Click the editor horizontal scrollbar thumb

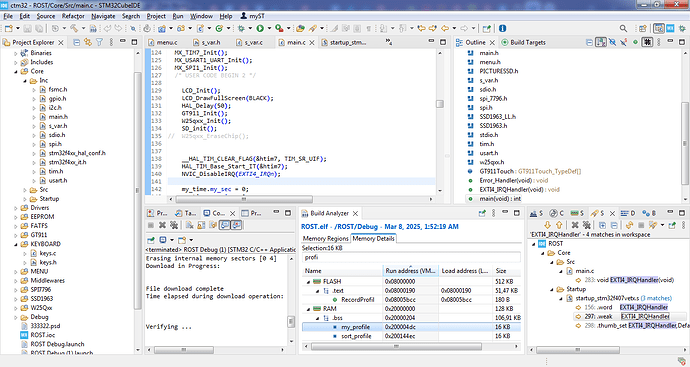point(244,199)
